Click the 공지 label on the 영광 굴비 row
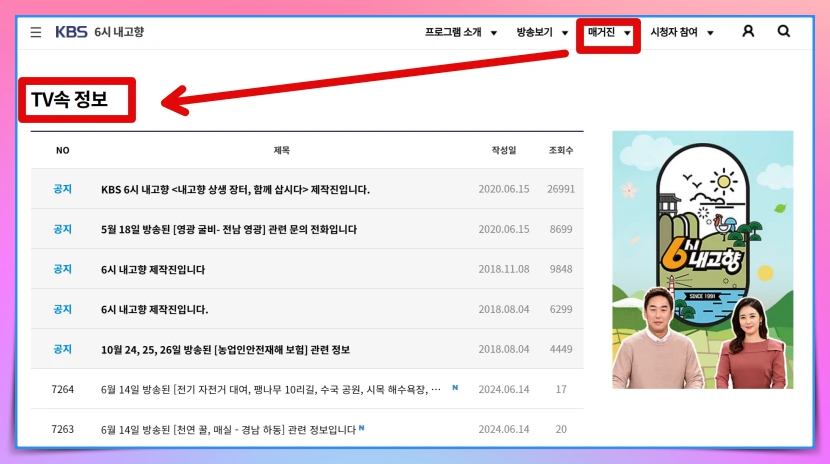The image size is (830, 464). pyautogui.click(x=62, y=229)
